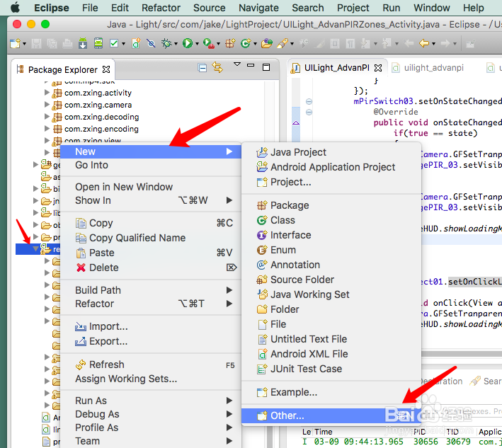Close the UILight_AdvanPI editor tab
Viewport: 502px width, 448px height.
378,68
